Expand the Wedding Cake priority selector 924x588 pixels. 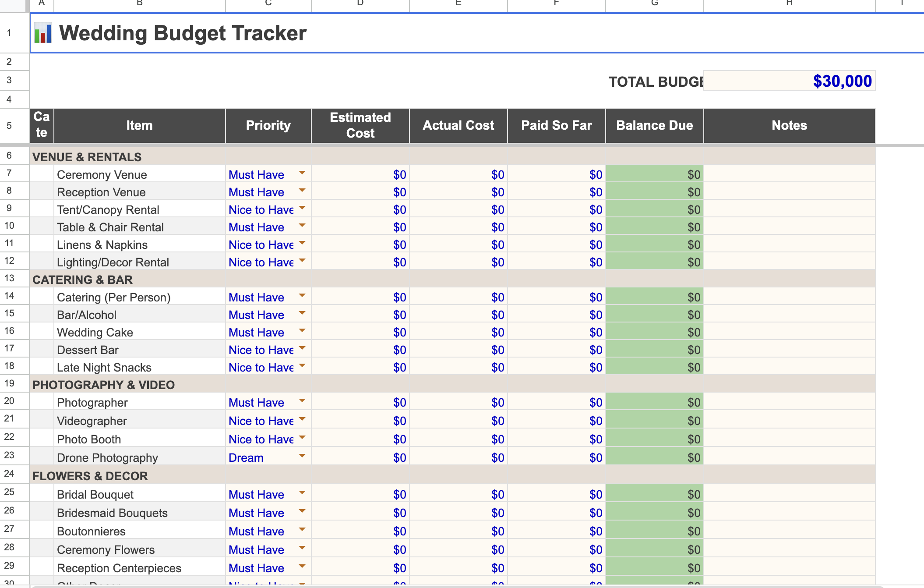tap(302, 332)
